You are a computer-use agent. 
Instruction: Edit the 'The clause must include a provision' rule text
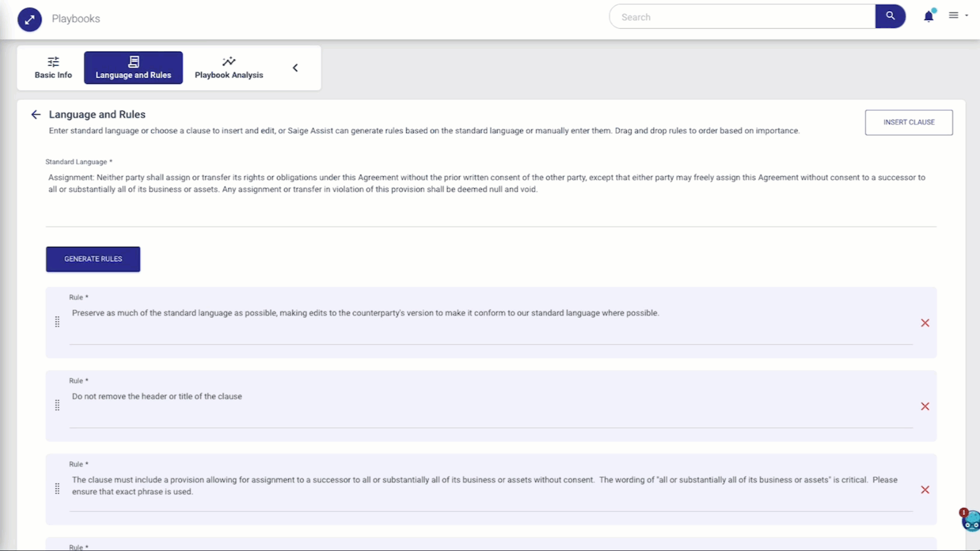point(491,491)
